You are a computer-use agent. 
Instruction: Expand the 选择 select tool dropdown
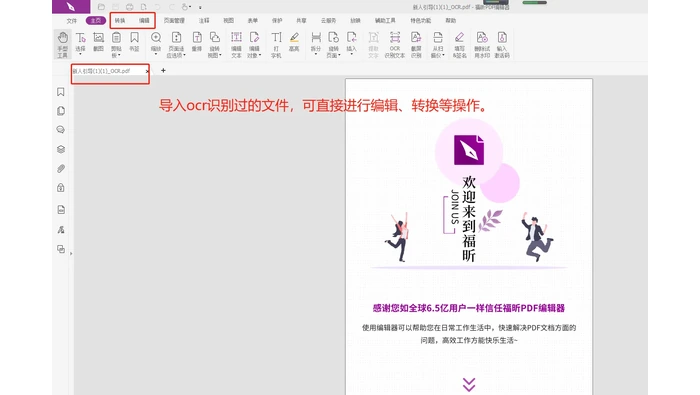point(80,54)
